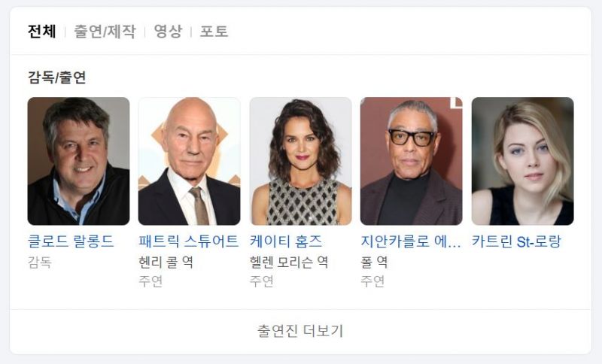
Task: Click the 케이티 홈즈 name link
Action: click(x=286, y=241)
